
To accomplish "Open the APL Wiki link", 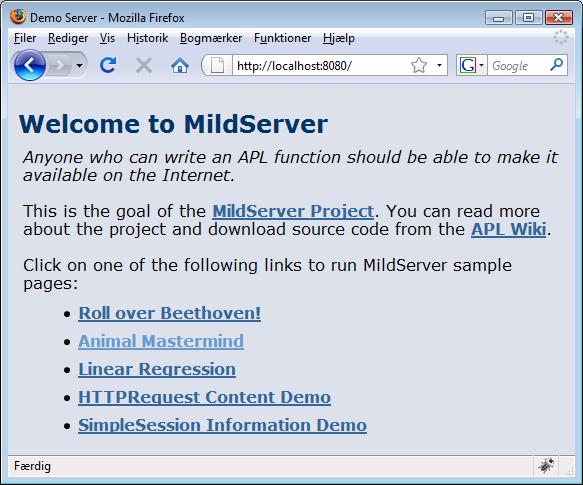I will (508, 229).
